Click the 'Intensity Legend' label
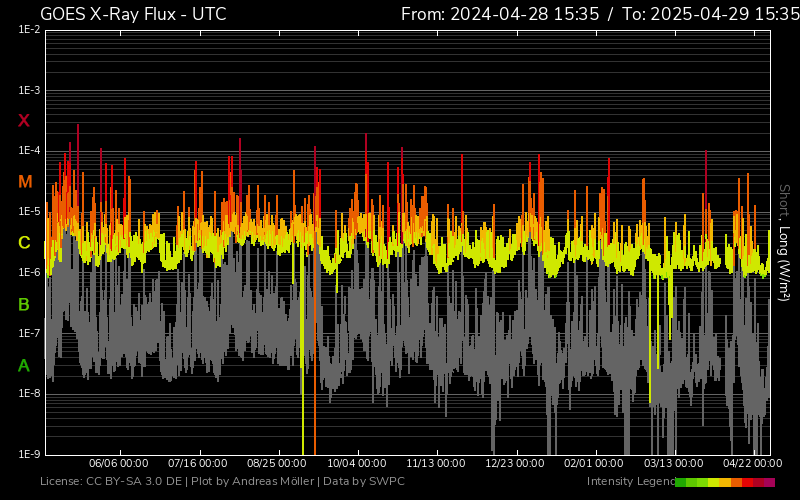Image resolution: width=800 pixels, height=500 pixels. pos(631,481)
